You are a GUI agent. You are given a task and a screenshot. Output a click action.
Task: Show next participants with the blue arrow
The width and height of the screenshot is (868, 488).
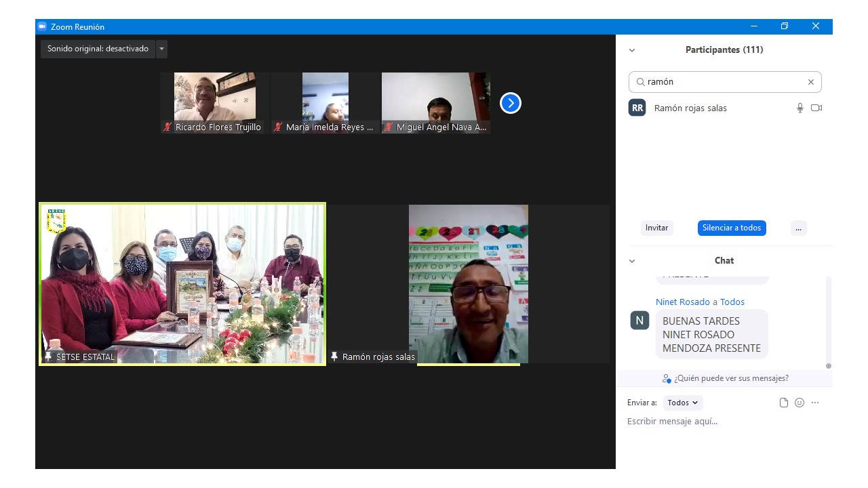[x=511, y=103]
